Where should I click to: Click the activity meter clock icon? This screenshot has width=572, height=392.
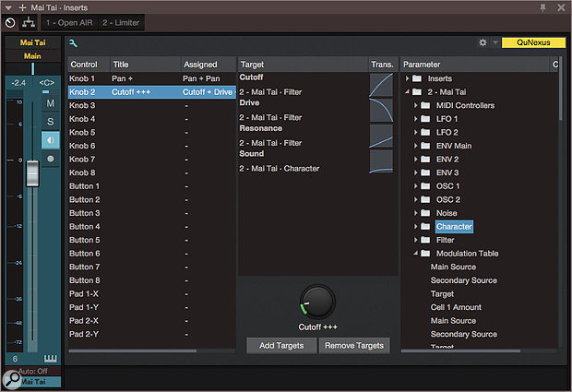pos(10,23)
